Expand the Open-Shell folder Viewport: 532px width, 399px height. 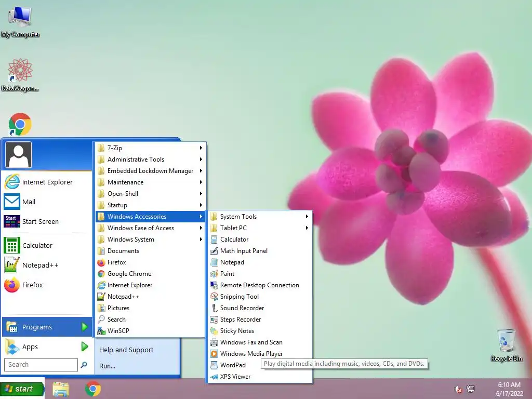click(150, 193)
